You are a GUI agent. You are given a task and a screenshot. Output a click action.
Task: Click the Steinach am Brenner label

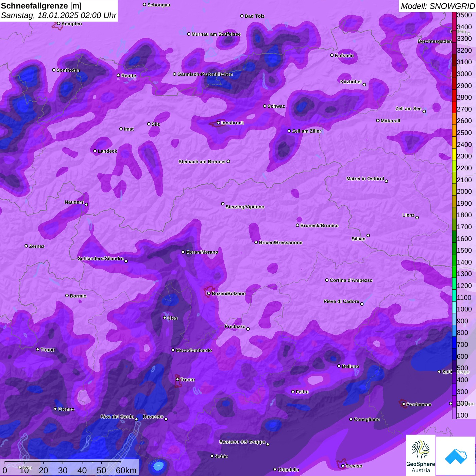(202, 161)
